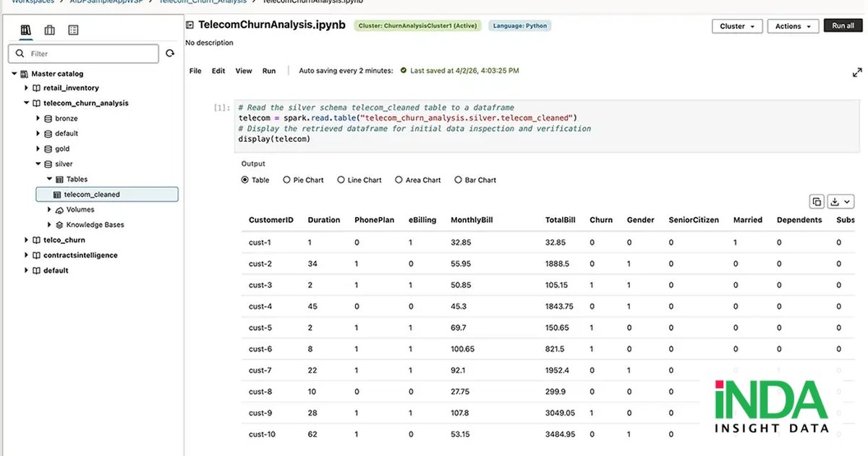Click the 3049.05 TotalBill value

tap(560, 413)
